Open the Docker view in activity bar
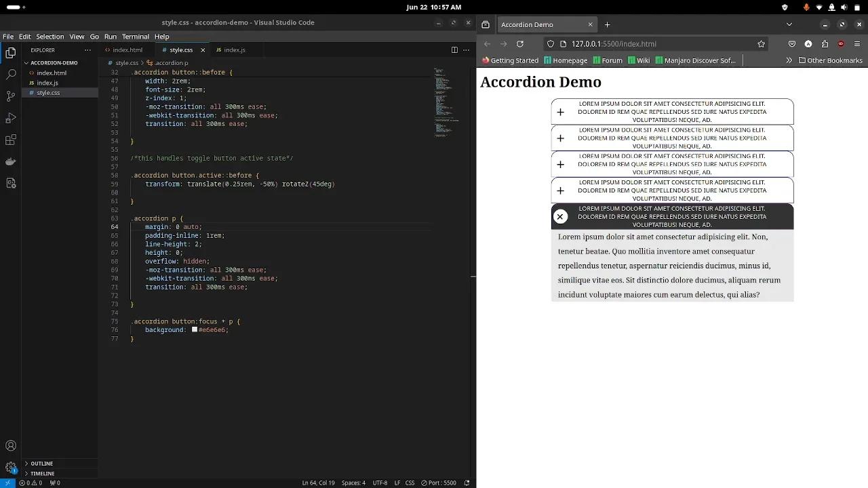The width and height of the screenshot is (868, 488). tap(11, 161)
